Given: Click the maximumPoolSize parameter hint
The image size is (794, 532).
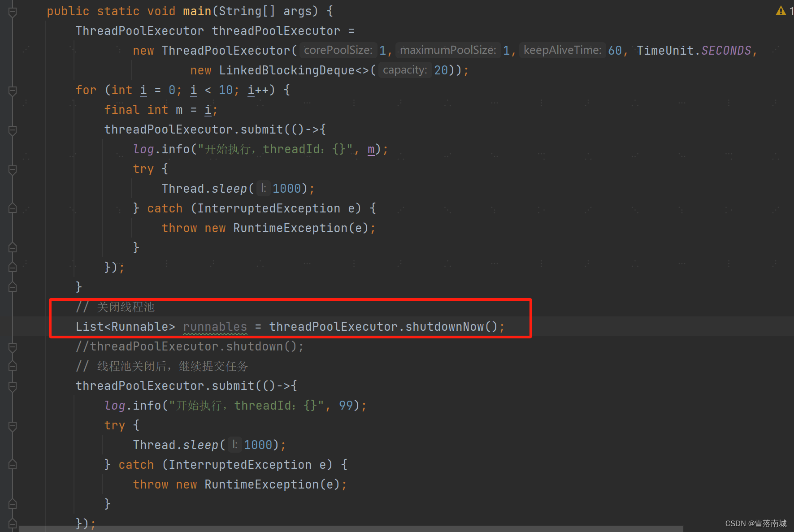Looking at the screenshot, I should (448, 50).
